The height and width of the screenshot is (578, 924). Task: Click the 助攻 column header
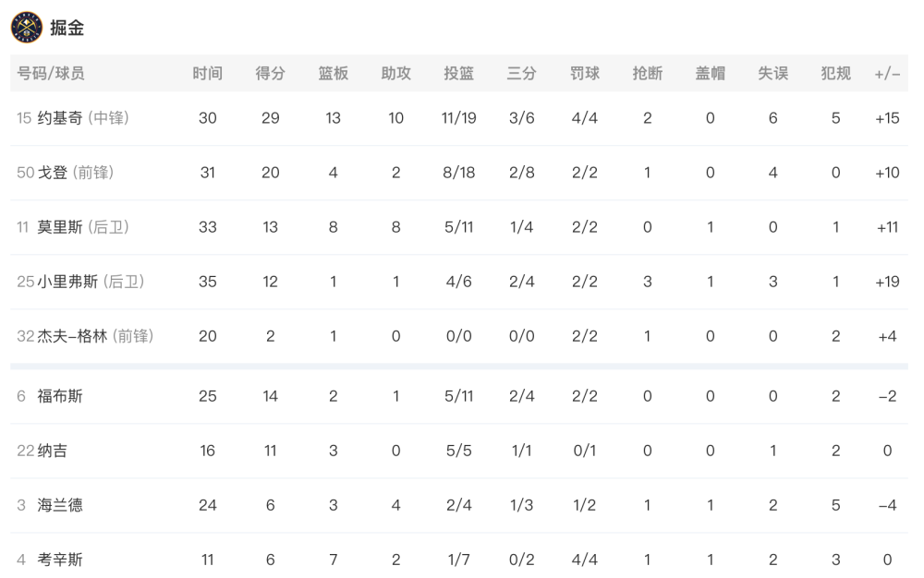[396, 73]
